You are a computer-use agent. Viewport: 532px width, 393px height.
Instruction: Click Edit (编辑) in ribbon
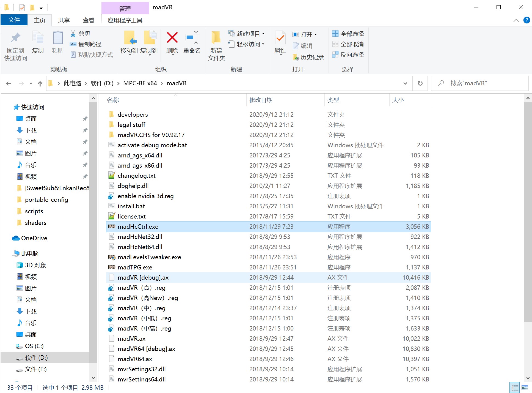pyautogui.click(x=302, y=46)
